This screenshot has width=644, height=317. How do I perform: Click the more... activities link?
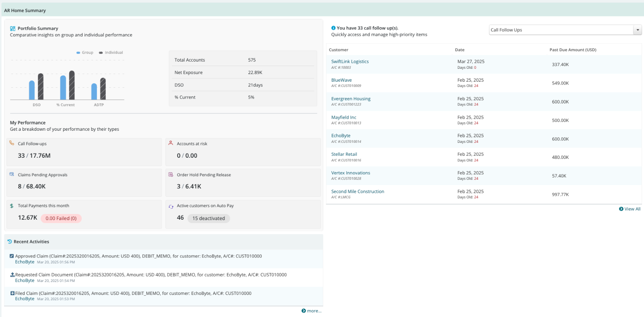click(314, 311)
